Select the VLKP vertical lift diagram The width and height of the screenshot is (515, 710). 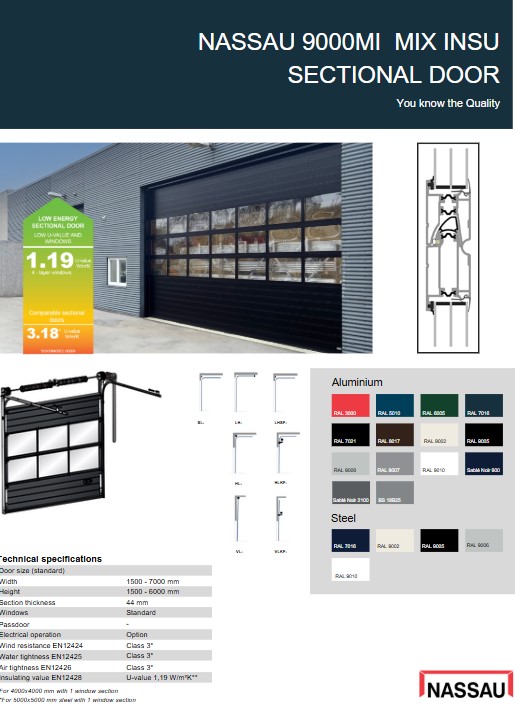pyautogui.click(x=281, y=519)
